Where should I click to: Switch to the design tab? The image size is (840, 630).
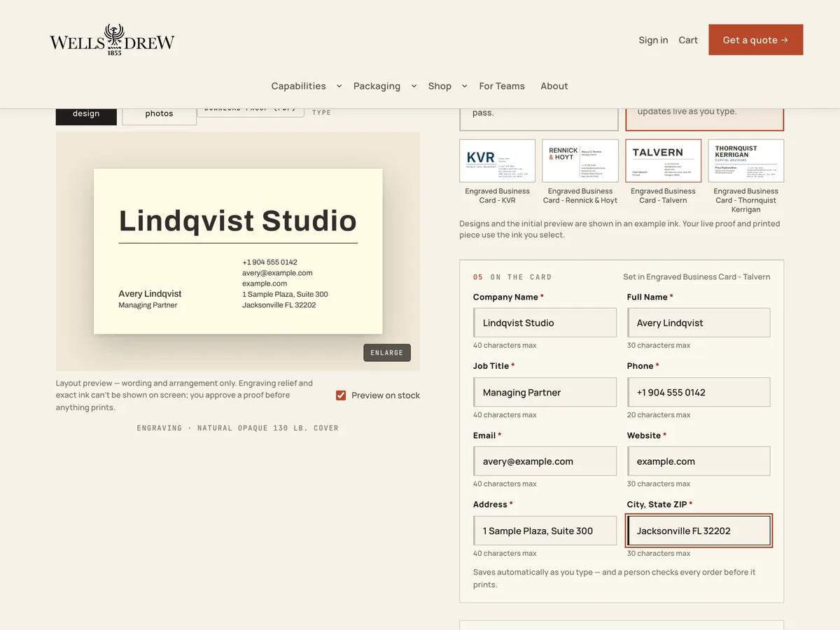pyautogui.click(x=86, y=116)
